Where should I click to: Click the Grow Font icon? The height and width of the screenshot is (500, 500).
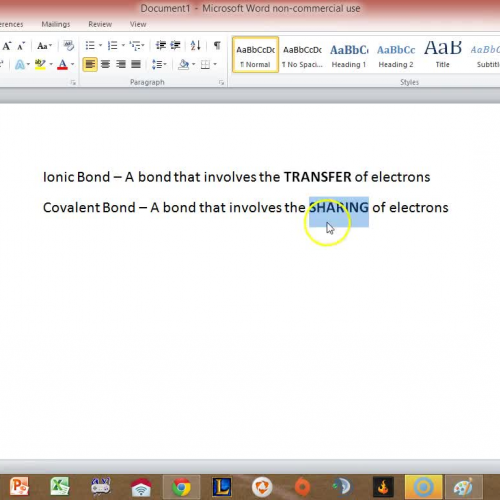6,46
